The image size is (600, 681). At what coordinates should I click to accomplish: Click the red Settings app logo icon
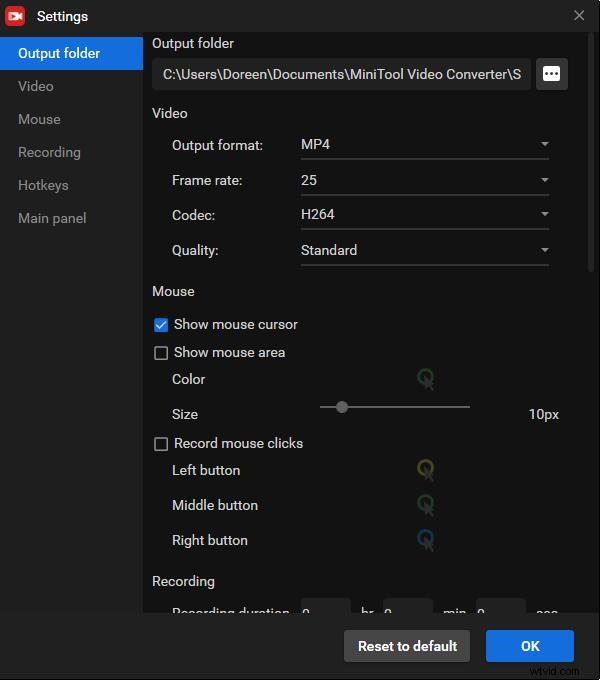coord(15,16)
